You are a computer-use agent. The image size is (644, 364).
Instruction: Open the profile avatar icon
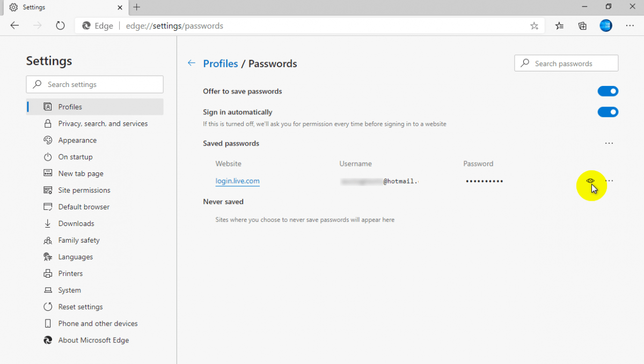tap(605, 25)
